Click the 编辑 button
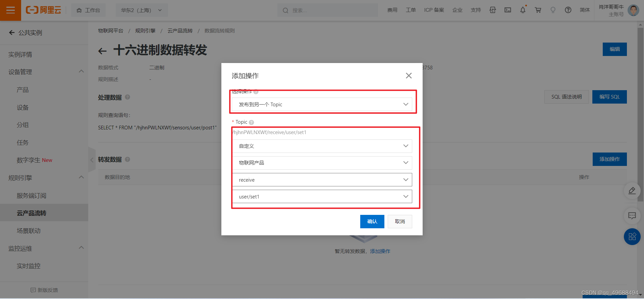 coord(614,49)
